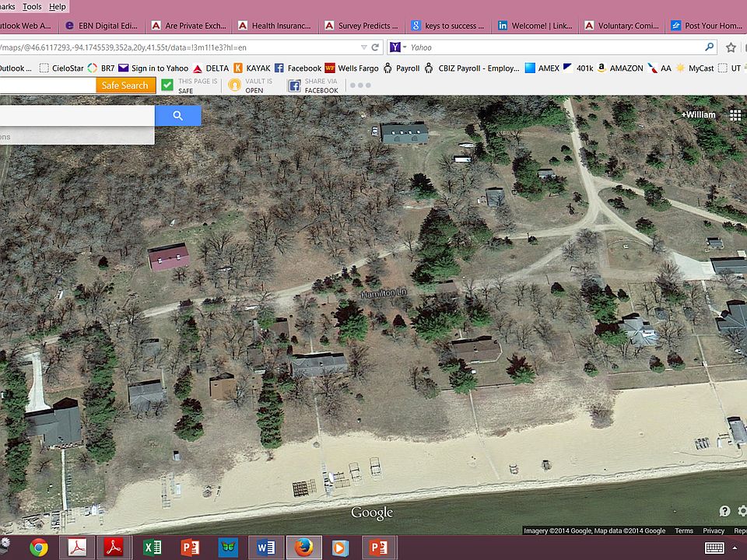Open the AA bookmark

pos(659,68)
